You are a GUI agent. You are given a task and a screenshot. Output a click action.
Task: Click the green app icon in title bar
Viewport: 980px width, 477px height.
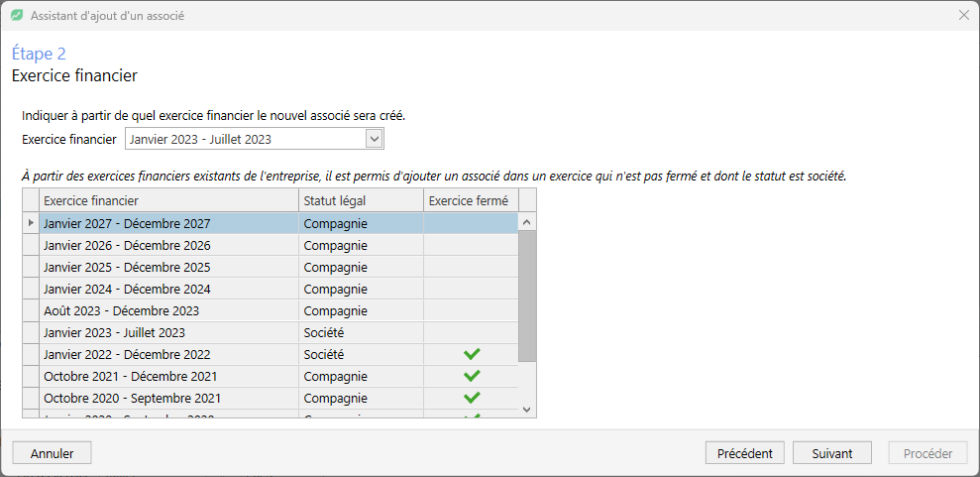coord(18,16)
